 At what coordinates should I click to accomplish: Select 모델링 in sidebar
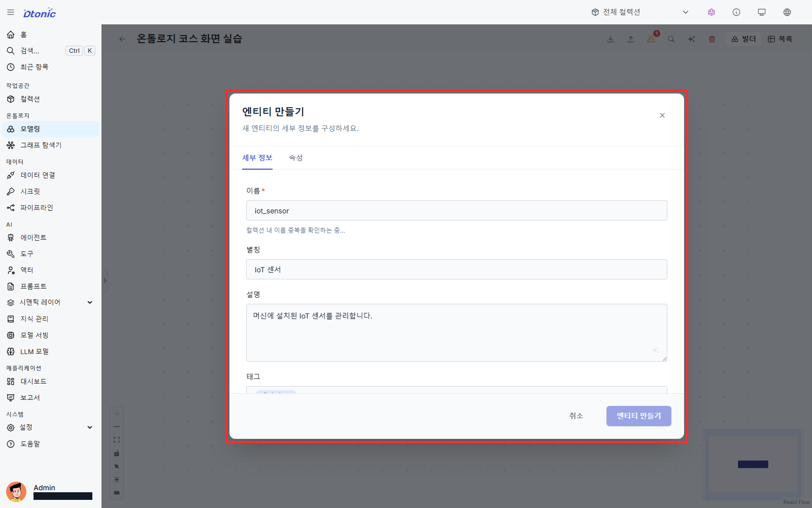point(51,129)
